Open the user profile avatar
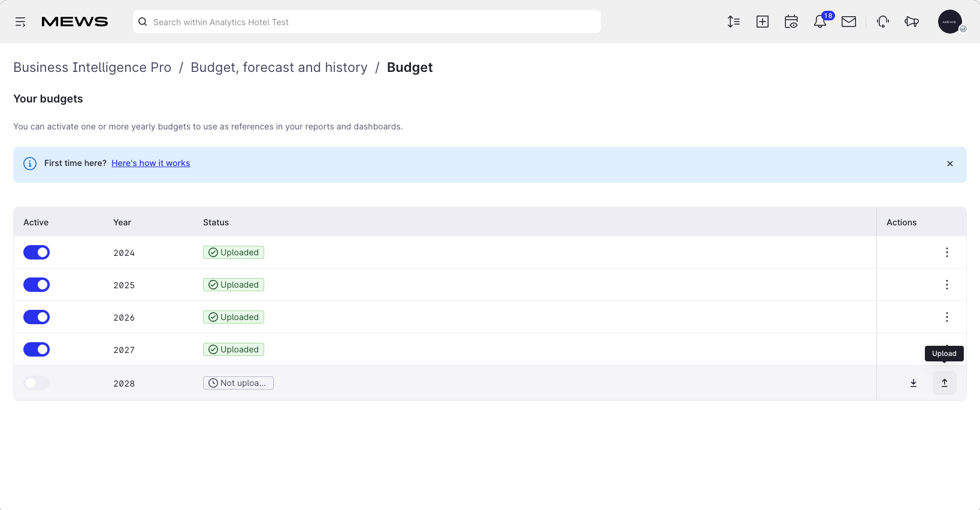Viewport: 980px width, 510px height. (950, 22)
